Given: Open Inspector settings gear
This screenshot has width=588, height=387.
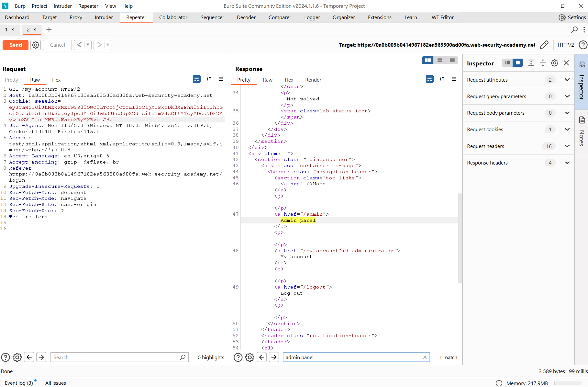Looking at the screenshot, I should 555,63.
